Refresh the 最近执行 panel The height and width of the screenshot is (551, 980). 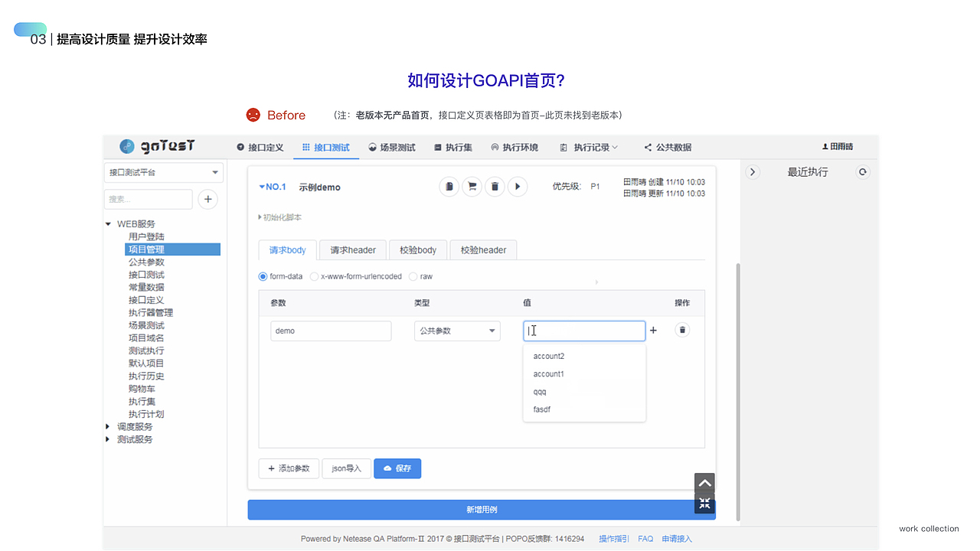pyautogui.click(x=863, y=172)
